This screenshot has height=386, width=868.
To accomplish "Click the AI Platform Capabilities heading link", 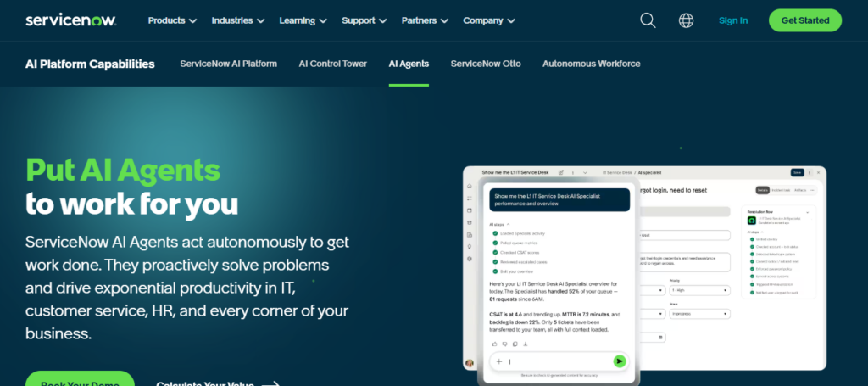I will [x=90, y=64].
